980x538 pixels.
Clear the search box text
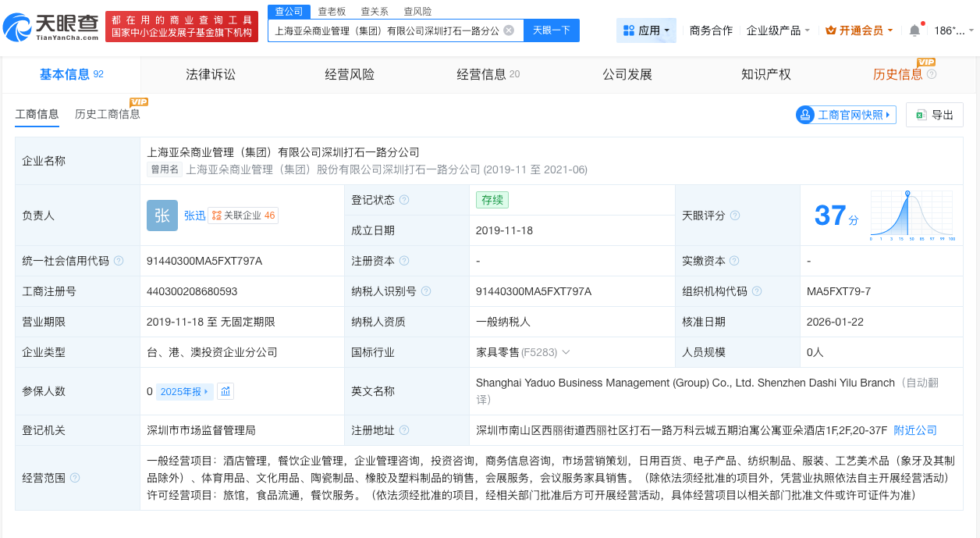pos(509,30)
